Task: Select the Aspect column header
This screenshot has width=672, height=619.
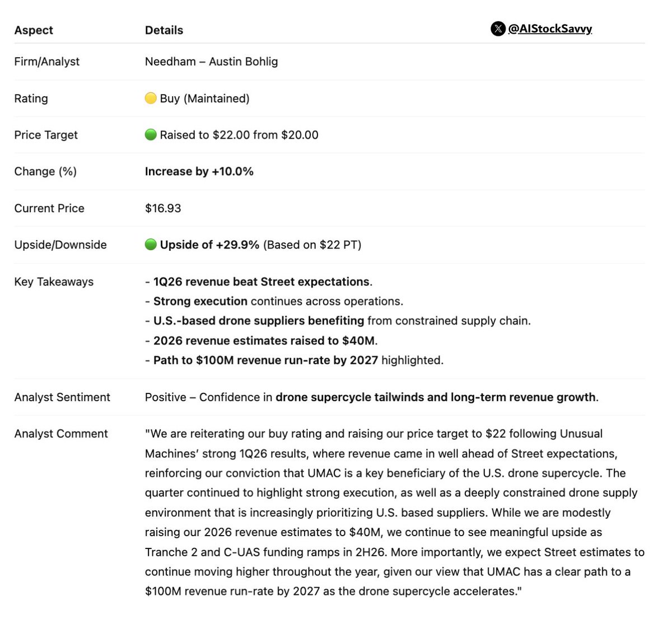Action: tap(34, 30)
